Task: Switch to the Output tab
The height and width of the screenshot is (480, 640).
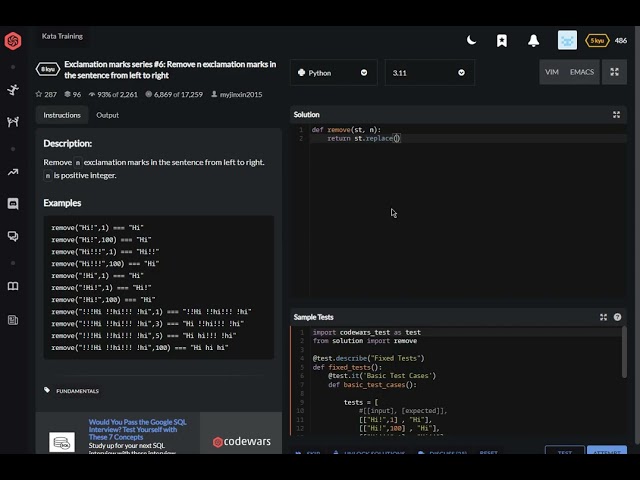Action: [107, 115]
